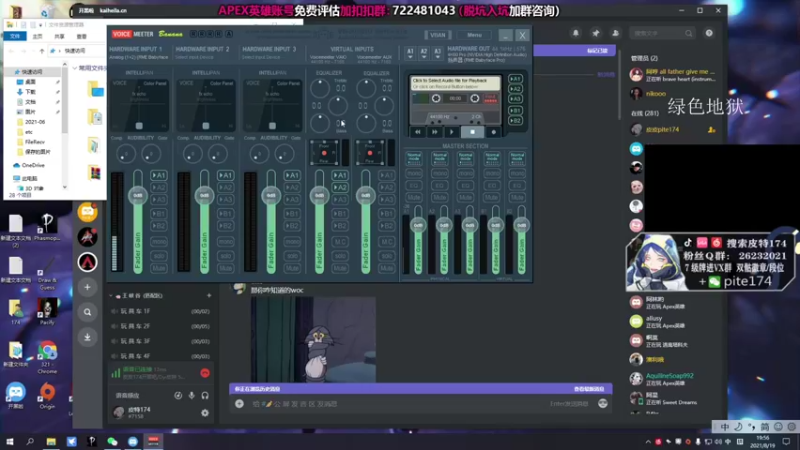
Task: Click the Bass EQ knob on Voicemeeter AUX
Action: pos(366,123)
